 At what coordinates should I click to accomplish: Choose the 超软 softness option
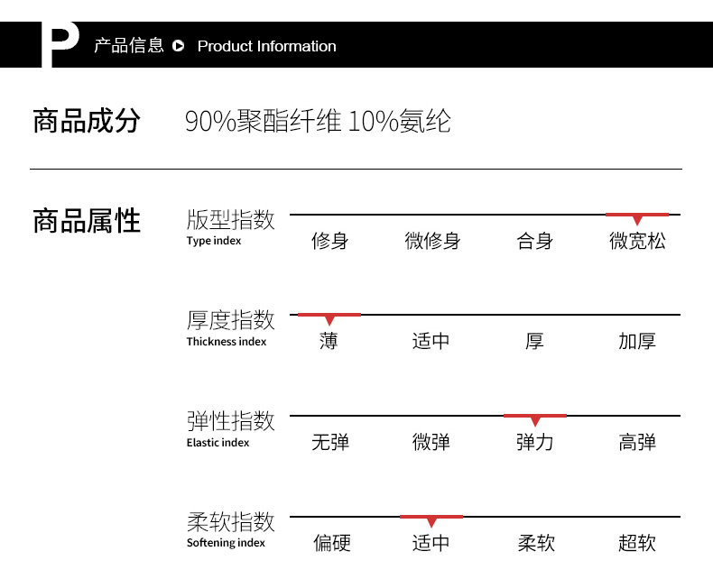[x=637, y=543]
